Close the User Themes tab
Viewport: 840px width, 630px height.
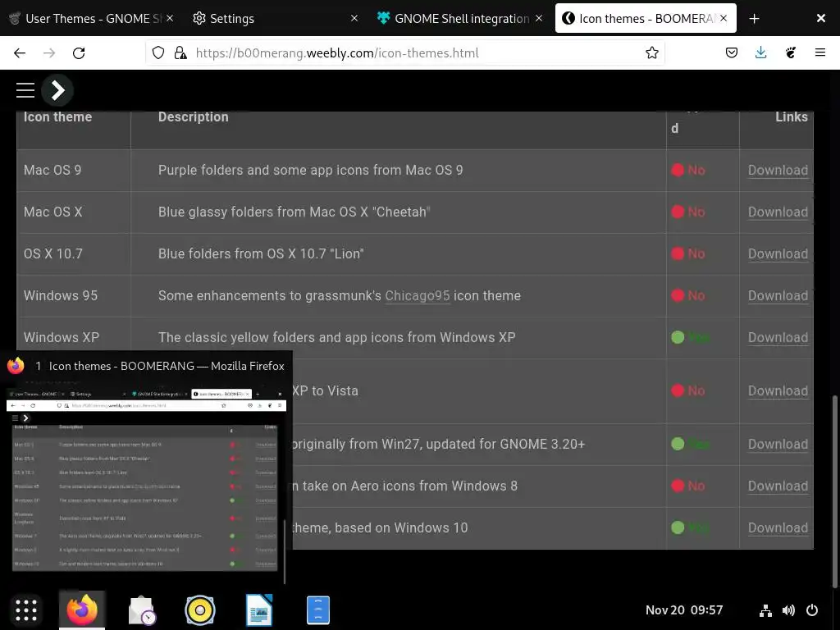click(170, 18)
